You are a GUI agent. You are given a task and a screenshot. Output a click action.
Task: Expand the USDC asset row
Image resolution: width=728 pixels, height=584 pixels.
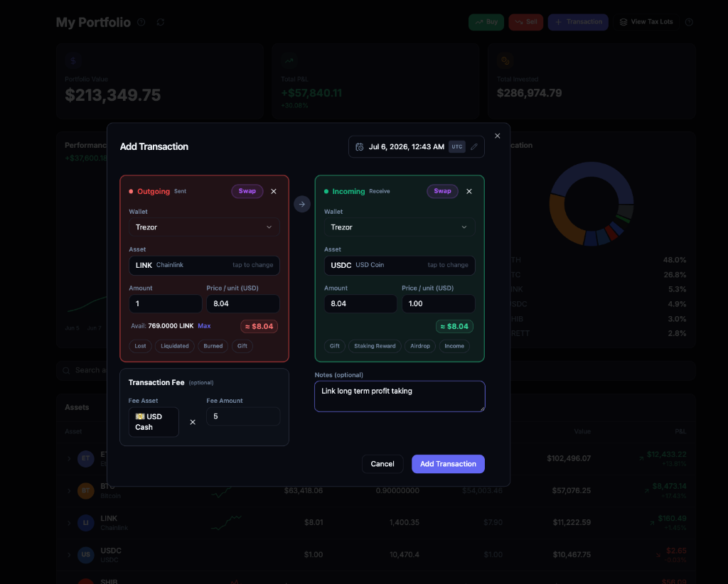click(69, 555)
